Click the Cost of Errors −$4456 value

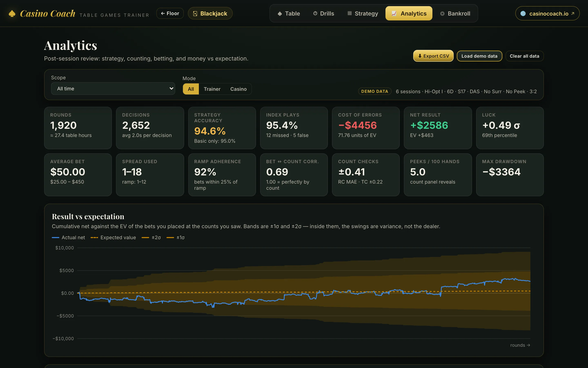357,125
